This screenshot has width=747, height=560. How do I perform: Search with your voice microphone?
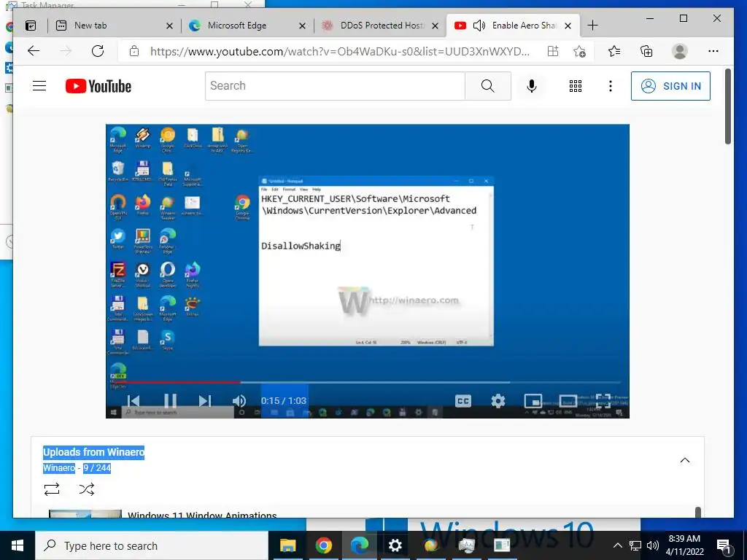[x=532, y=86]
